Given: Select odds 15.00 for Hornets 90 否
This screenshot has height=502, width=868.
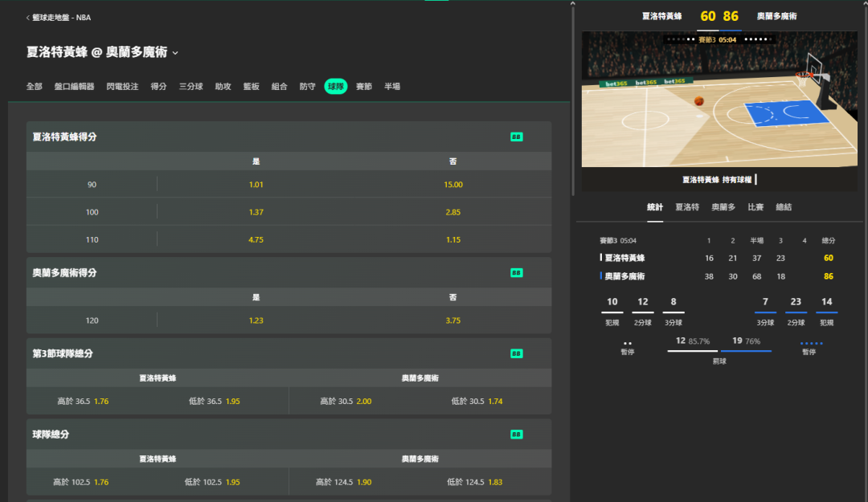Looking at the screenshot, I should [x=452, y=185].
